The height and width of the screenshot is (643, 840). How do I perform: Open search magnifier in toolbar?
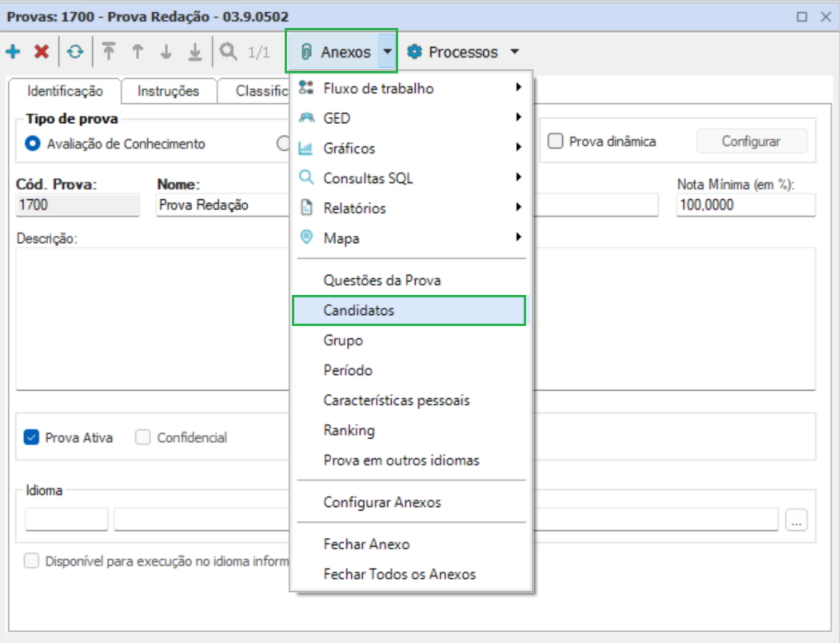pos(228,52)
